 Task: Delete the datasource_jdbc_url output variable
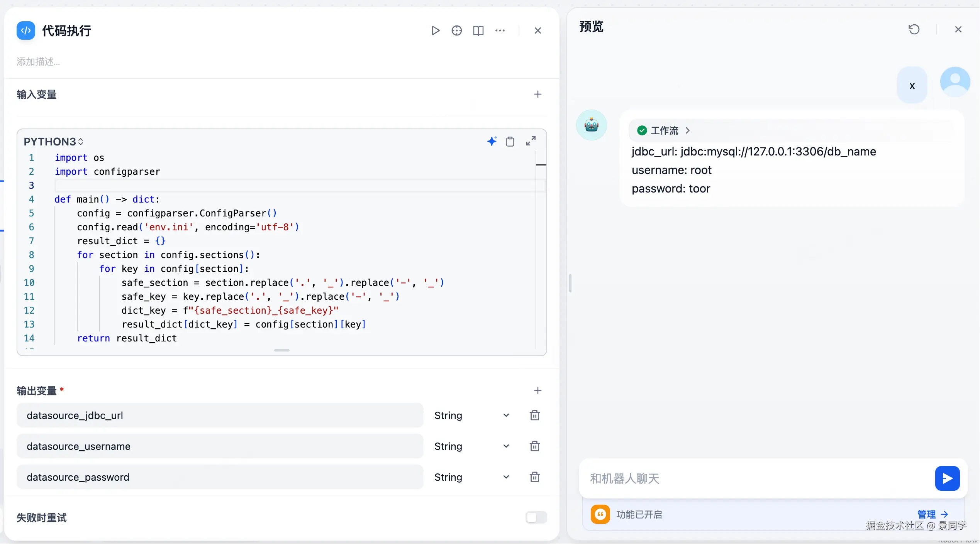tap(534, 416)
